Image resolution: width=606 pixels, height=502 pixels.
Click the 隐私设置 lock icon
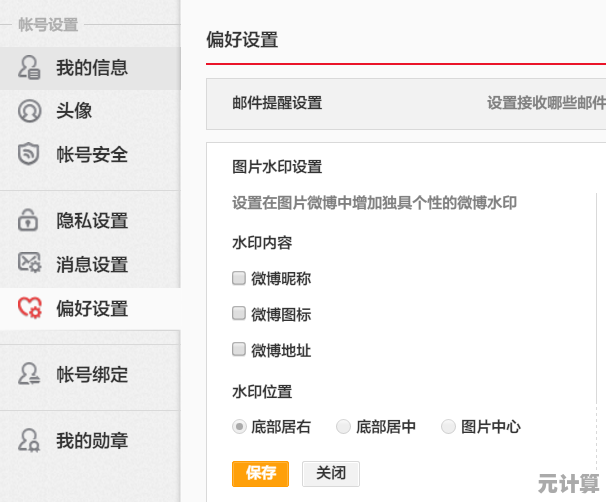pos(30,221)
